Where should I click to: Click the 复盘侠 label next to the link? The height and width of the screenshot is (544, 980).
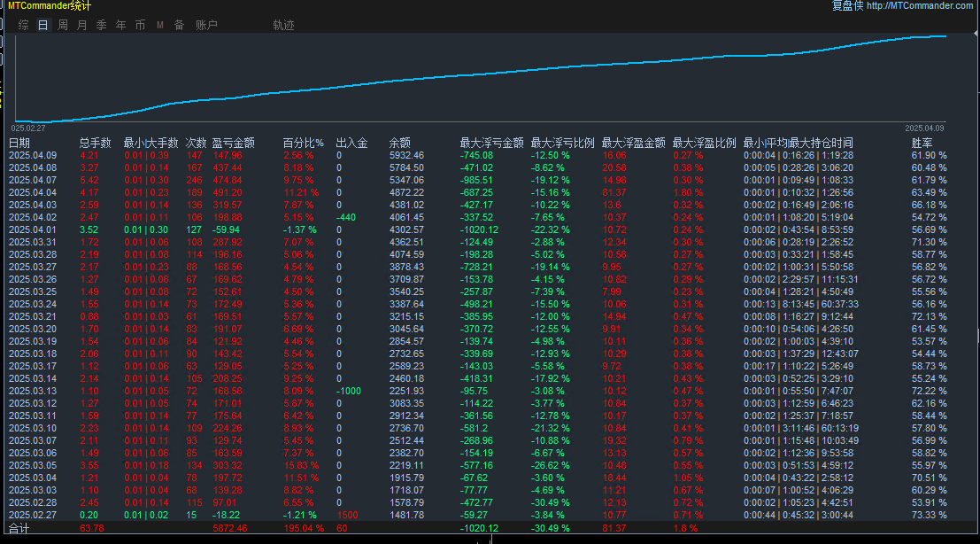pyautogui.click(x=847, y=5)
